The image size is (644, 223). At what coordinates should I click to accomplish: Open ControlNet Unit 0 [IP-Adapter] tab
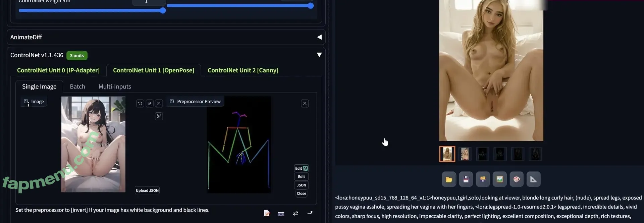coord(58,70)
